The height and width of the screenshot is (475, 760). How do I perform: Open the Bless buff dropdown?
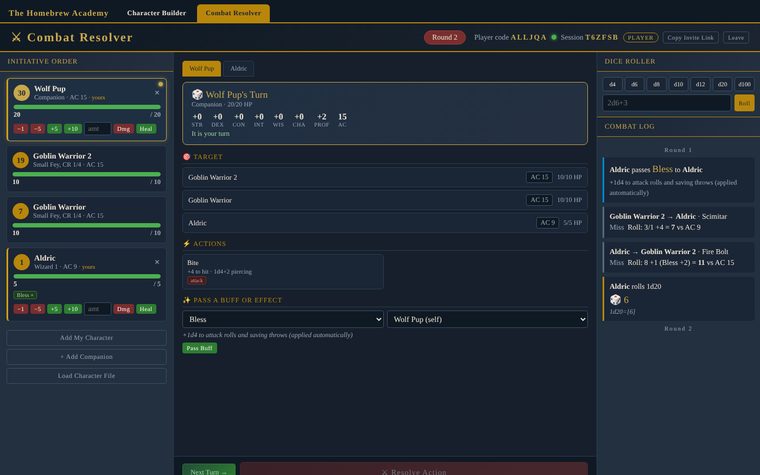point(283,319)
